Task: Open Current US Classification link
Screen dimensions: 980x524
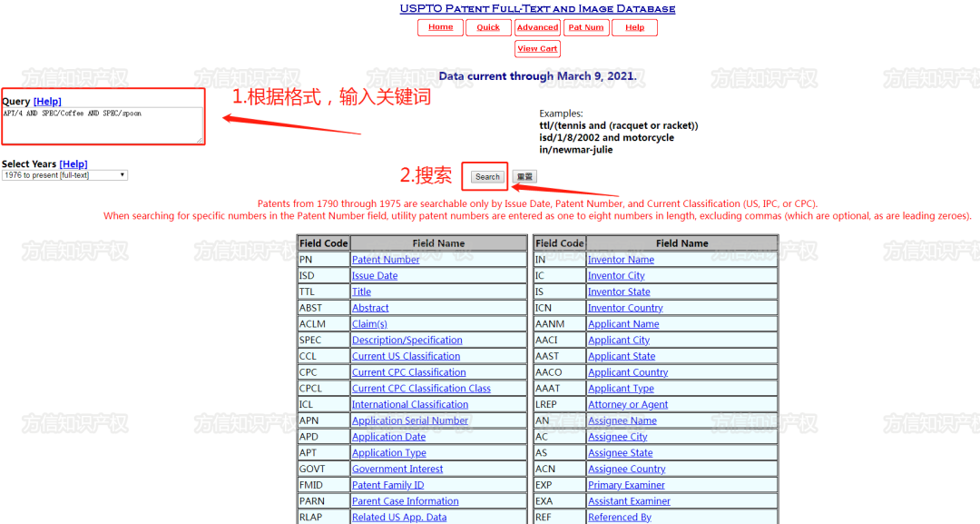Action: click(x=406, y=356)
